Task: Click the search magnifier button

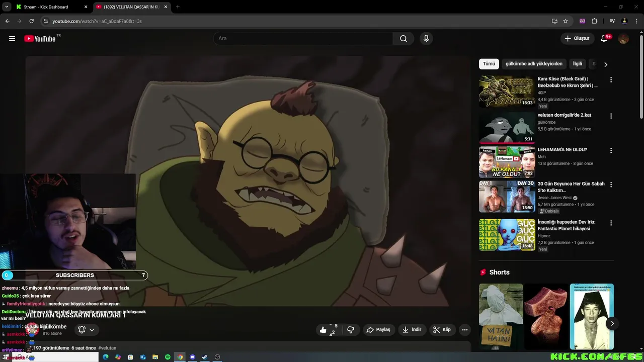Action: coord(404,39)
